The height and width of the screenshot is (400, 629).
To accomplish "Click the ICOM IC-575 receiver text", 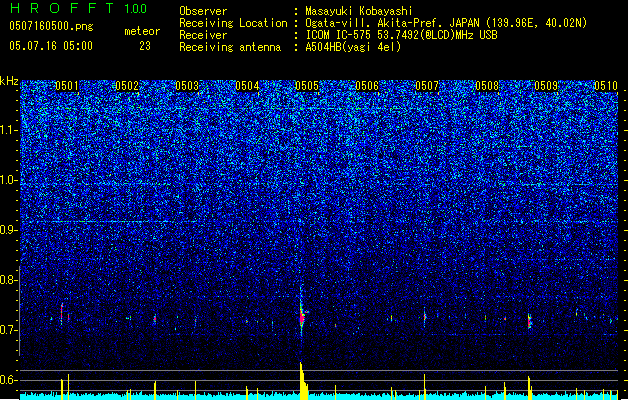I will 401,35.
